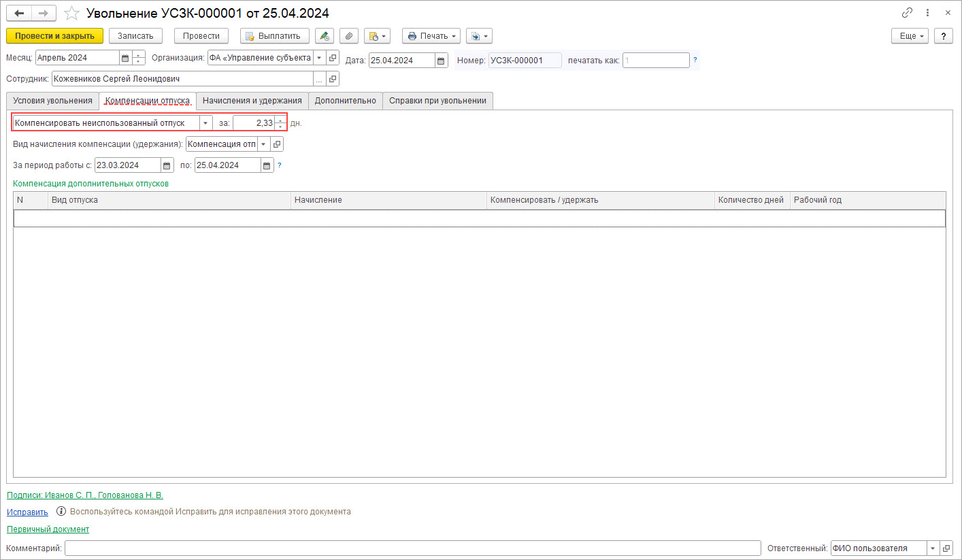
Task: Click the Сотрудник input field
Action: click(x=182, y=79)
